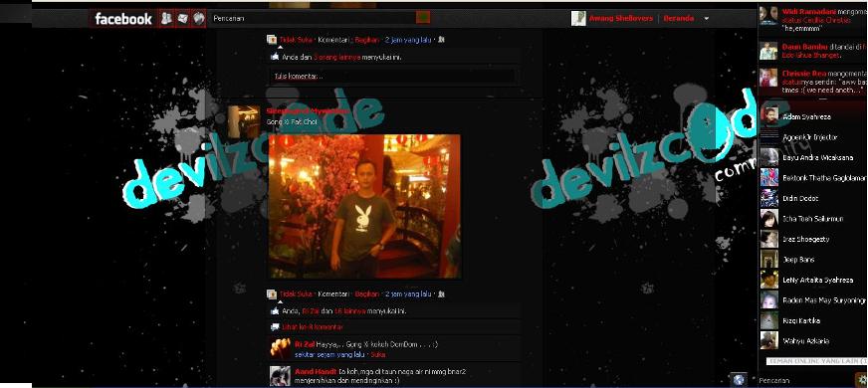Click the Tulis komentar comment box
The image size is (868, 388).
pos(392,77)
